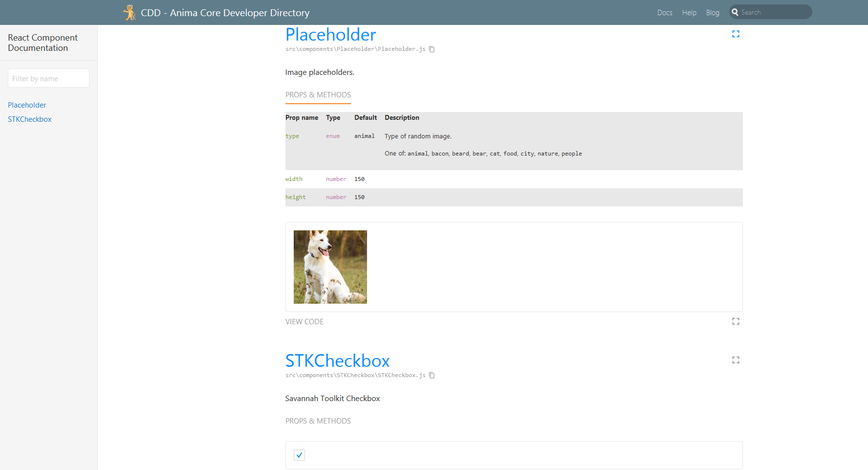Copy STKCheckbox.js file path to clipboard

click(432, 376)
